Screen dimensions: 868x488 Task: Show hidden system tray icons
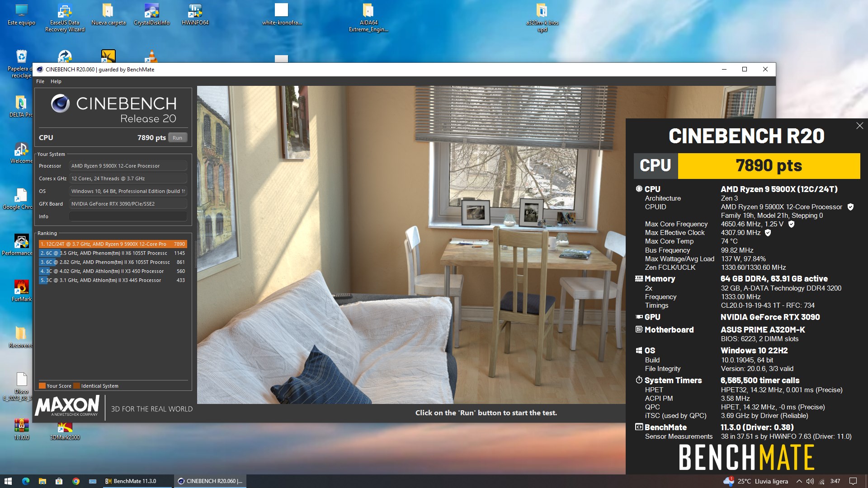pos(799,481)
